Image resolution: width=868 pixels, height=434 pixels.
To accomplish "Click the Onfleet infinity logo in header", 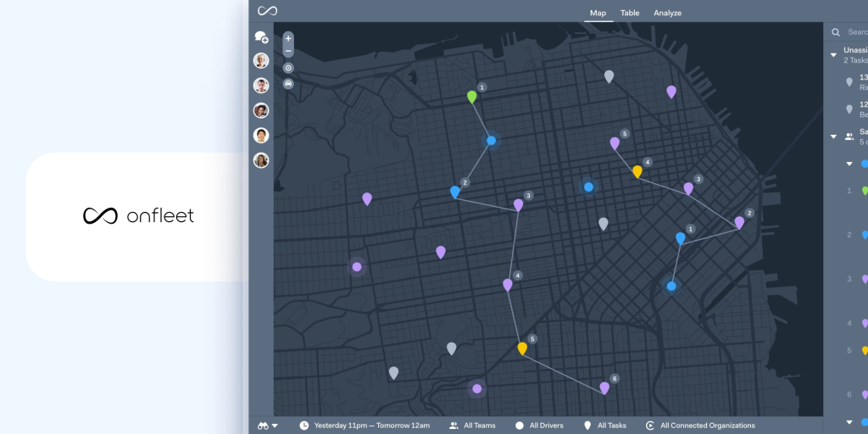I will pos(268,11).
